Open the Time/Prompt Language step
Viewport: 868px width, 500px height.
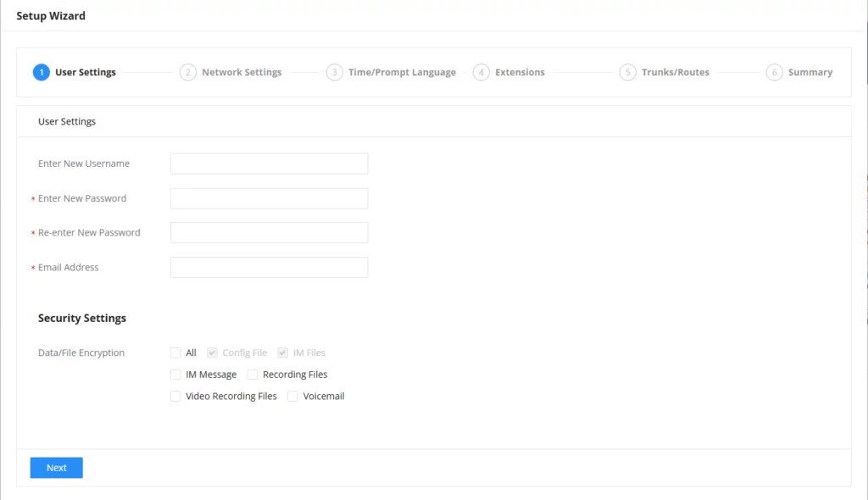click(x=402, y=72)
